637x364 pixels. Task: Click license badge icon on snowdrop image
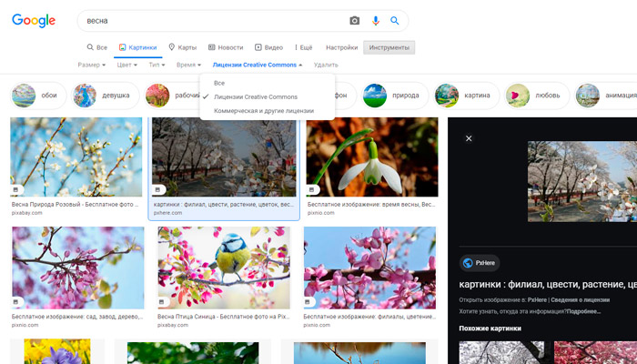(312, 189)
